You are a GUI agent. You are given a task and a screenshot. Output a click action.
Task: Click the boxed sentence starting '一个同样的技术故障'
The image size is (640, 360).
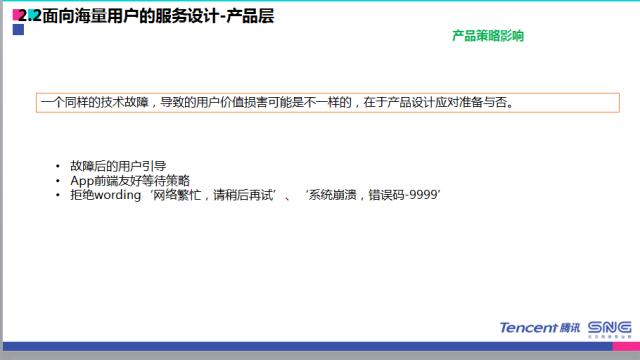pyautogui.click(x=328, y=102)
